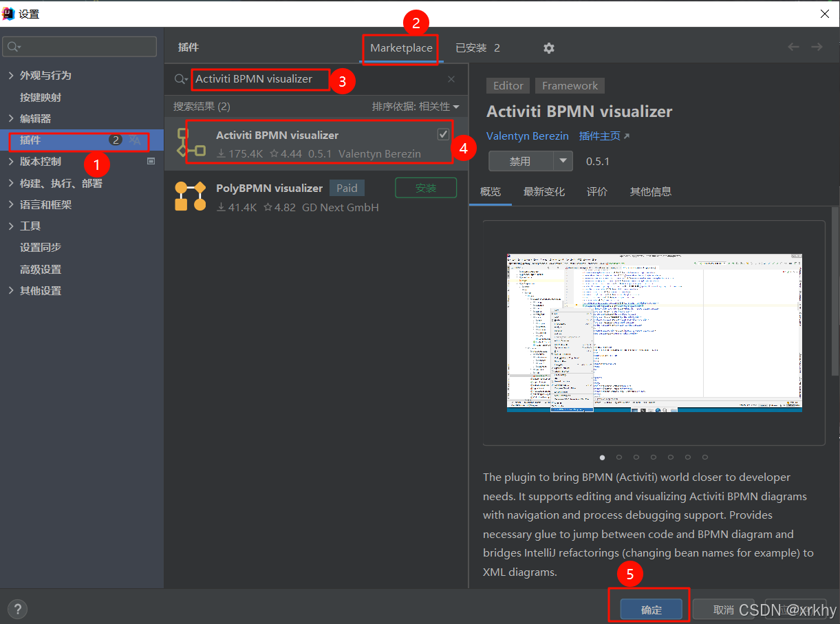The height and width of the screenshot is (624, 840).
Task: Open the 其他信息 tab
Action: tap(651, 192)
